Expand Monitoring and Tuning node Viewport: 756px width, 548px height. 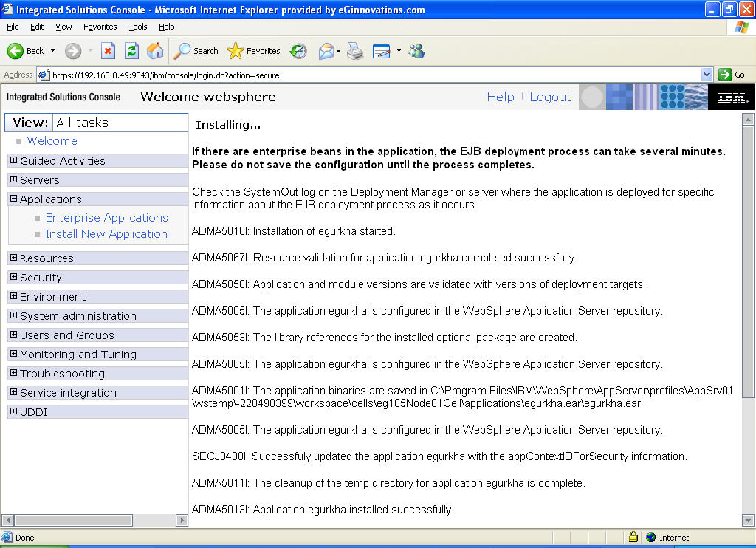coord(13,354)
